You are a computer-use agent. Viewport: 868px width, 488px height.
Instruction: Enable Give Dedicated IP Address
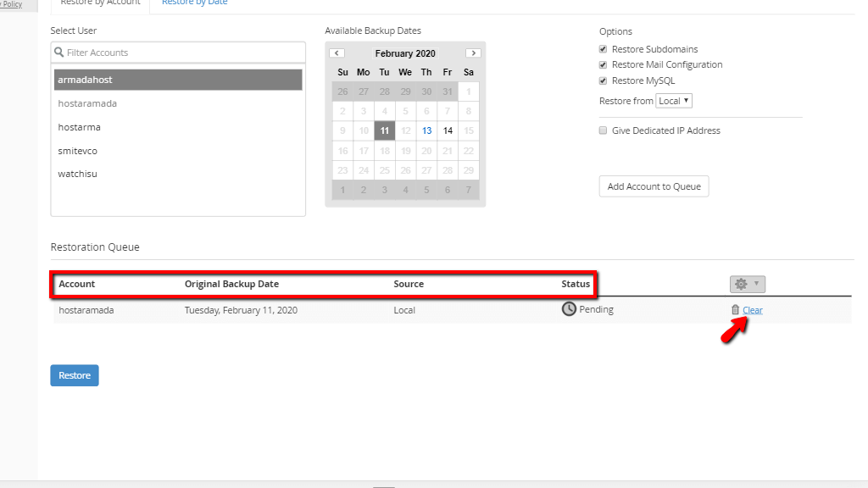click(603, 130)
